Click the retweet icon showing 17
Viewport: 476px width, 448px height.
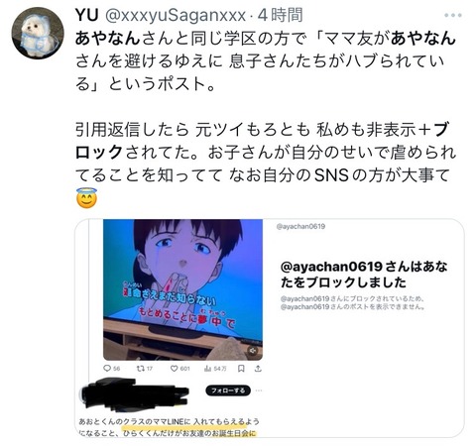(x=140, y=368)
